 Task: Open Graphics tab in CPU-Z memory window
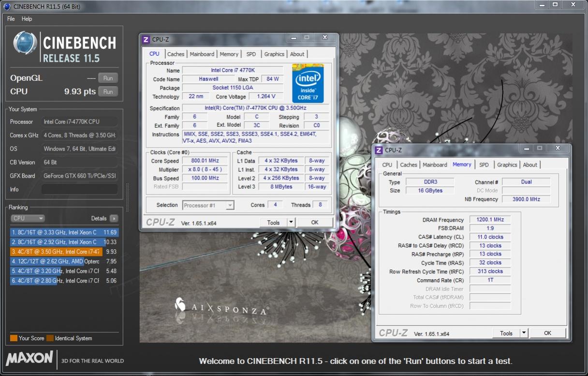point(507,165)
